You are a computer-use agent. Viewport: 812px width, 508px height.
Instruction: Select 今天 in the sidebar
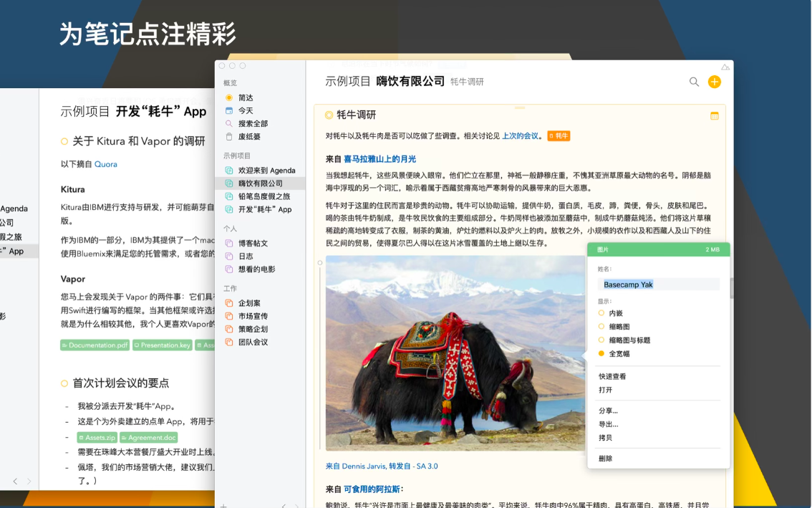246,110
